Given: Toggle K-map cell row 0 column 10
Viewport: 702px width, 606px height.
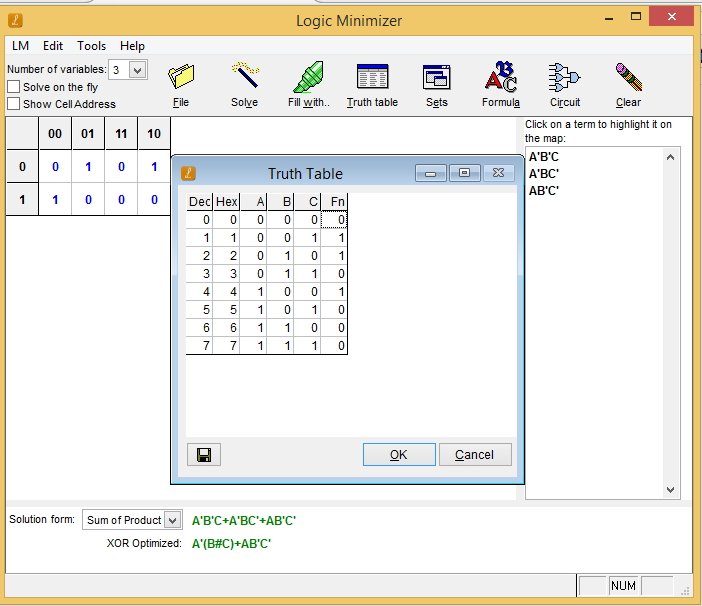Looking at the screenshot, I should [154, 166].
